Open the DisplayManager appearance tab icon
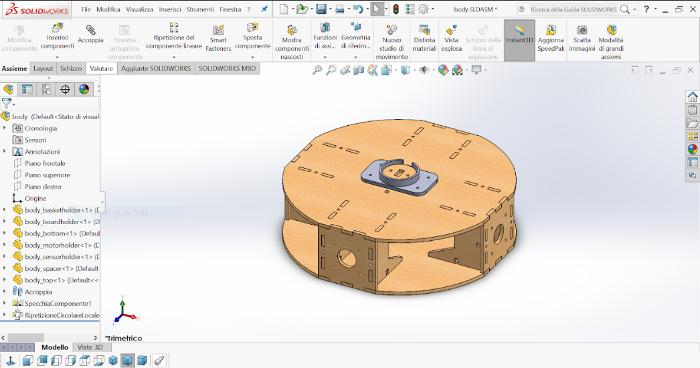Image resolution: width=700 pixels, height=368 pixels. 84,89
